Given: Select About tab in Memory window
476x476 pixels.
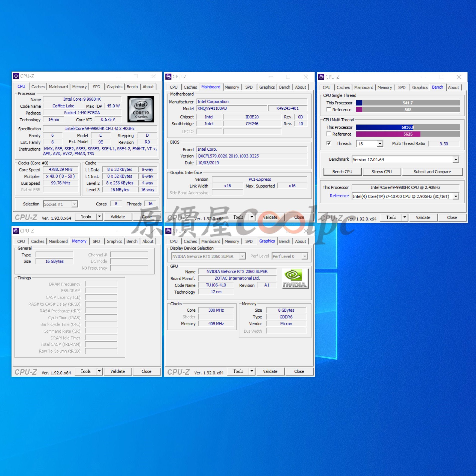Looking at the screenshot, I should [148, 241].
